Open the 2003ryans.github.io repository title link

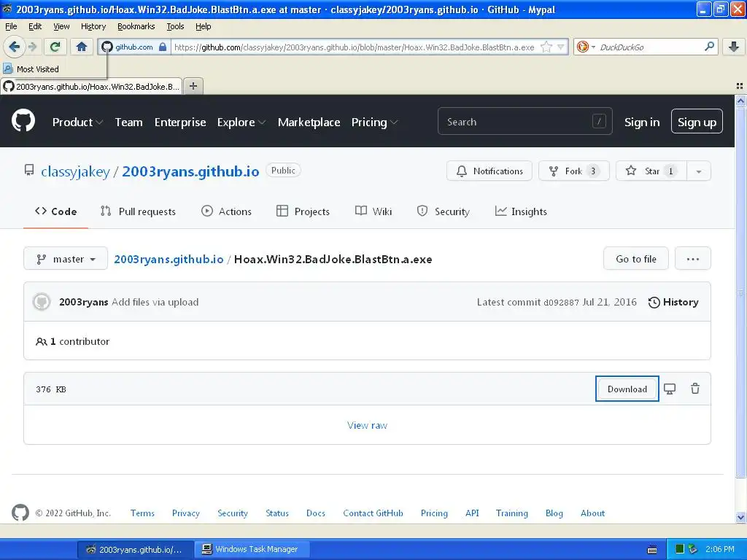(x=190, y=171)
